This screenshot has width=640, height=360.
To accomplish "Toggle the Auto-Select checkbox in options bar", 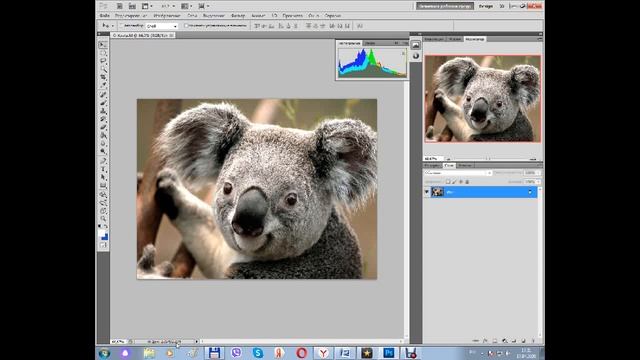I will [122, 26].
